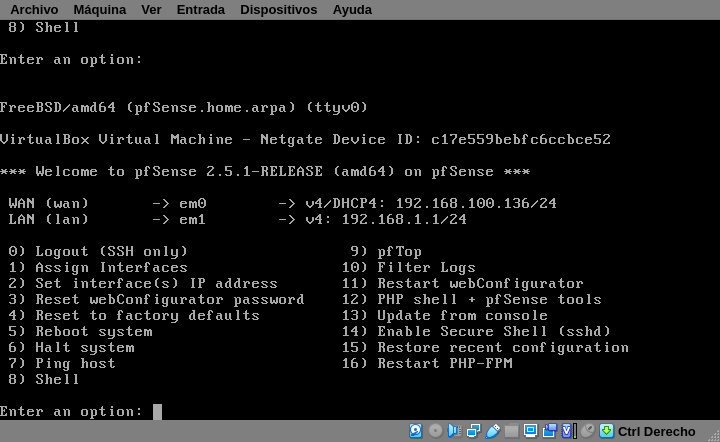Click 'FreeBSD/amd64 (pfSense.home.arpa)' line
720x442 pixels.
click(x=148, y=108)
